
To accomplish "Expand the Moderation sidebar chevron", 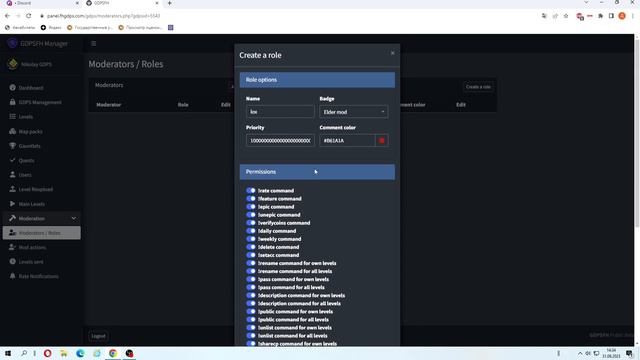I will pos(73,218).
